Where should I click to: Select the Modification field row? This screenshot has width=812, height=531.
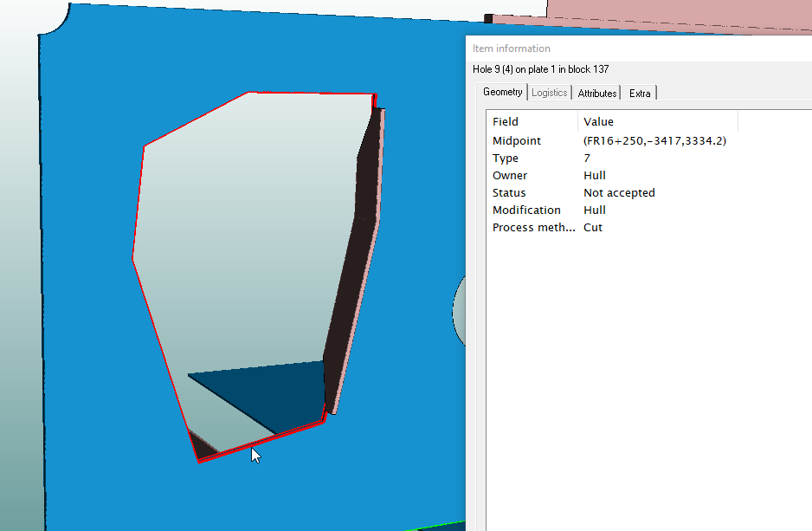click(526, 210)
